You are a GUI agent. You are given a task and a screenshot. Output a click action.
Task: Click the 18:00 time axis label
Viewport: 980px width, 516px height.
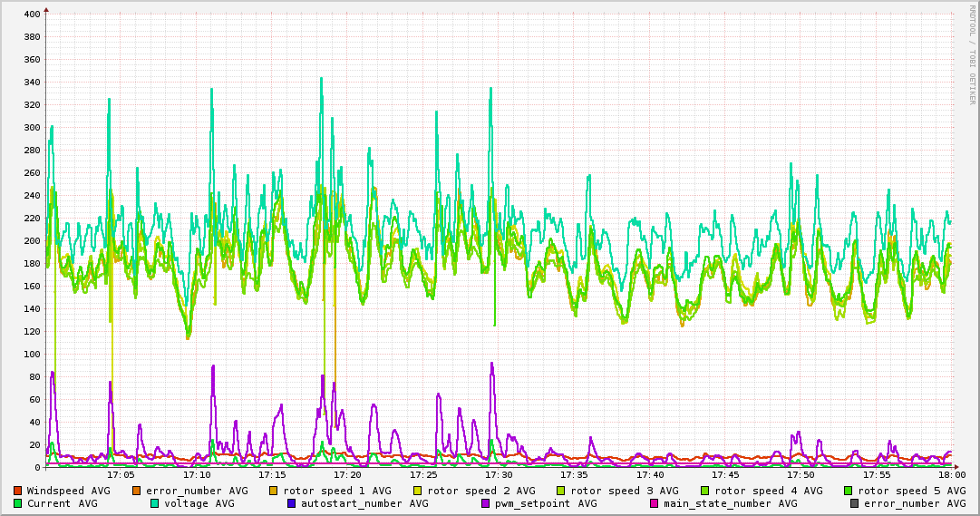[x=952, y=474]
